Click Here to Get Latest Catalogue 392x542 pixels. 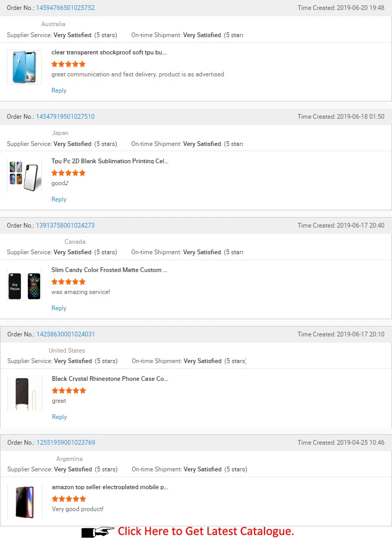[206, 532]
